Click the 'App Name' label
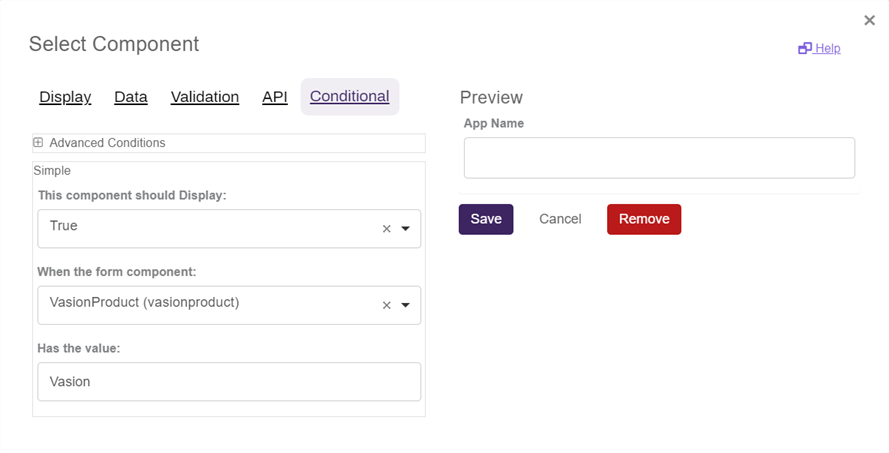The height and width of the screenshot is (453, 889). (494, 124)
